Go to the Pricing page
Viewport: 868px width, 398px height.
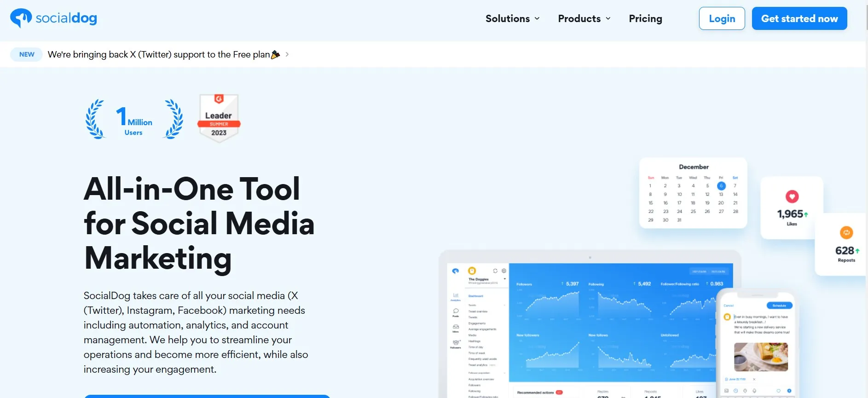point(645,18)
